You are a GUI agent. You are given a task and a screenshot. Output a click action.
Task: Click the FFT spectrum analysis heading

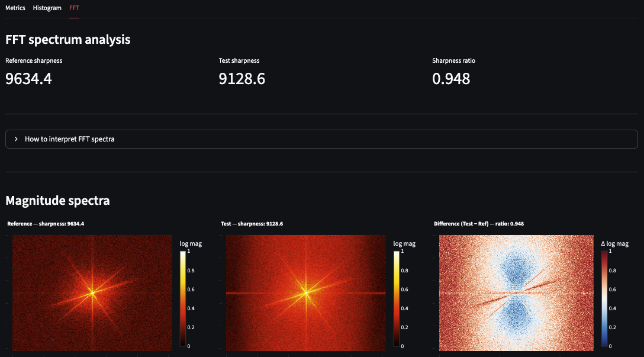point(67,39)
